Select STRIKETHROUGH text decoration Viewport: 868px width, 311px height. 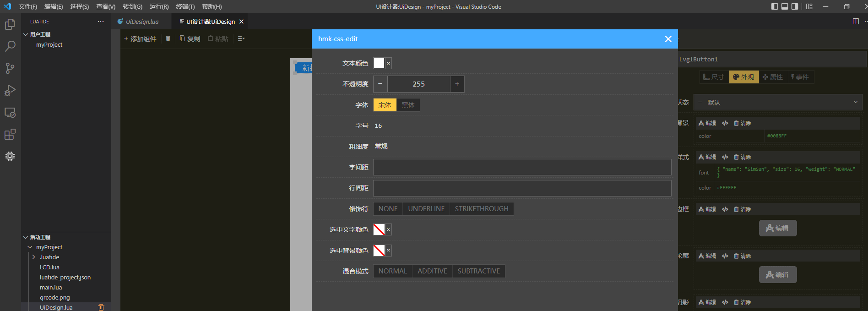(482, 209)
